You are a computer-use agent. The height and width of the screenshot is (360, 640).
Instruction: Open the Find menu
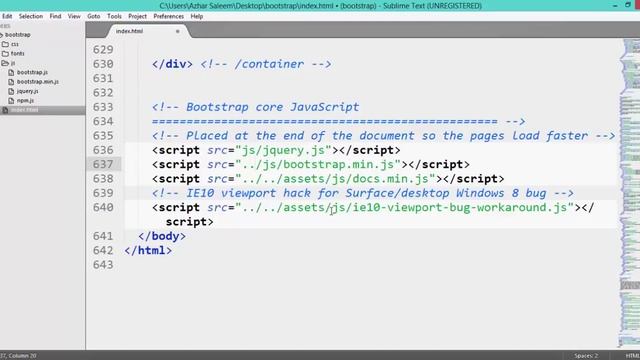click(x=55, y=16)
